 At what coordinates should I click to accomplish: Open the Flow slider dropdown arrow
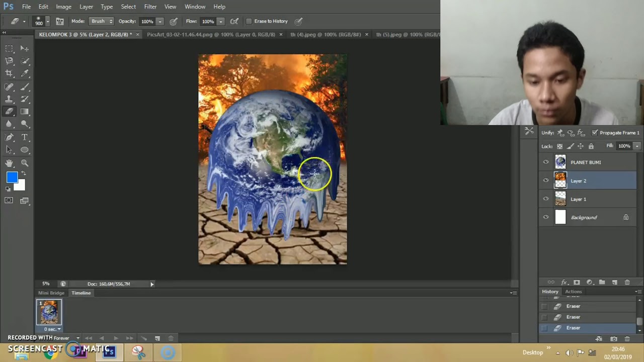click(x=220, y=22)
